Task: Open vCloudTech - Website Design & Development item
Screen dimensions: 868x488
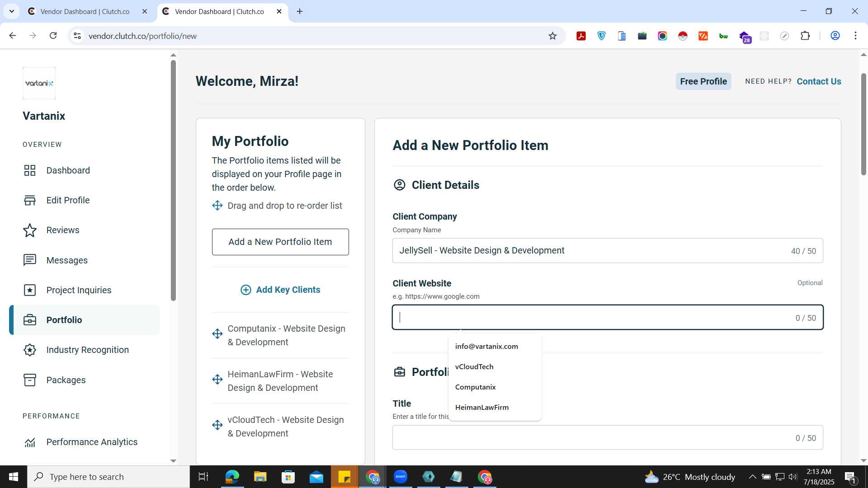Action: click(286, 427)
